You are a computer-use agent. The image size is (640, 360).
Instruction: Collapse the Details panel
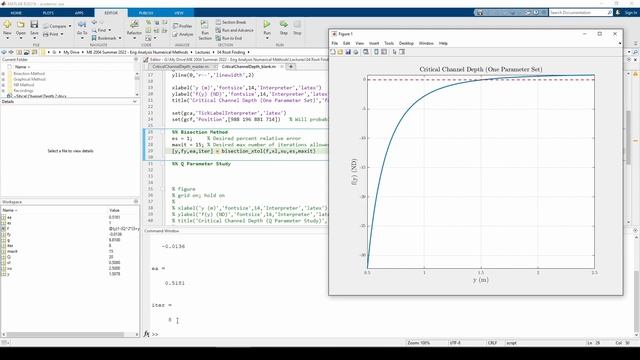pos(135,101)
